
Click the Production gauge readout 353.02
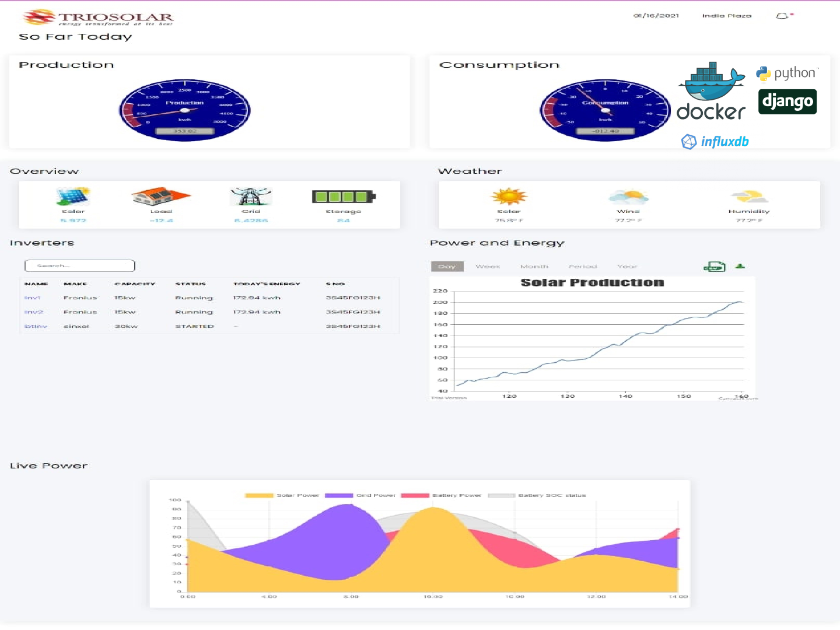[185, 131]
